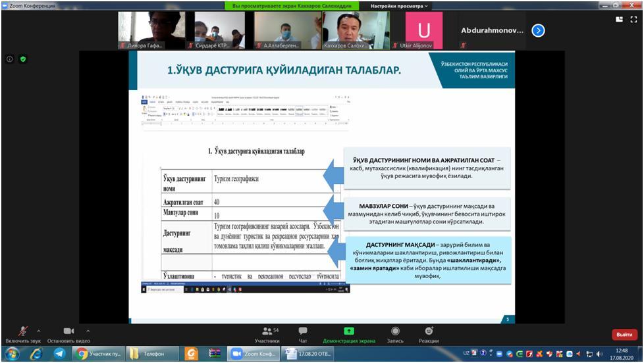
Task: Expand audio options arrow beside microphone
Action: click(x=38, y=331)
